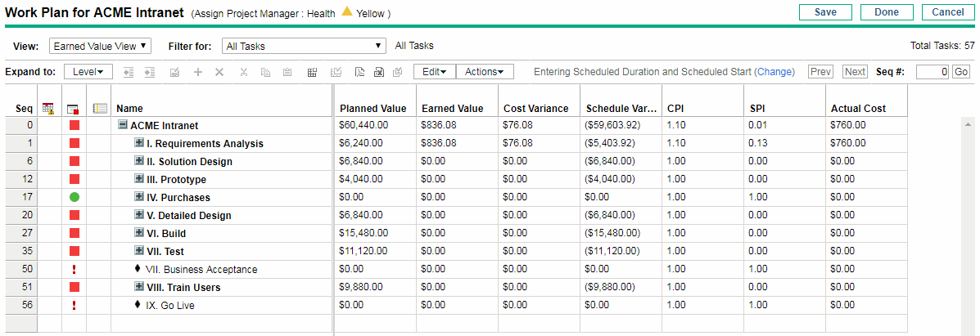This screenshot has height=336, width=980.
Task: Click the notes column header icon
Action: click(101, 108)
